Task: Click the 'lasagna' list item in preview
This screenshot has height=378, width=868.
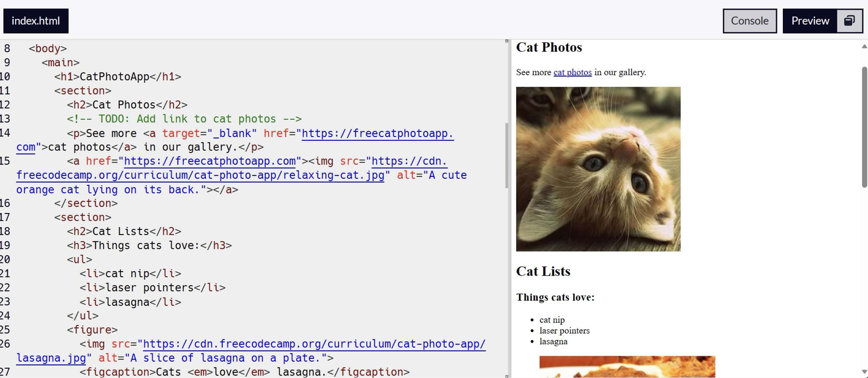Action: (x=553, y=341)
